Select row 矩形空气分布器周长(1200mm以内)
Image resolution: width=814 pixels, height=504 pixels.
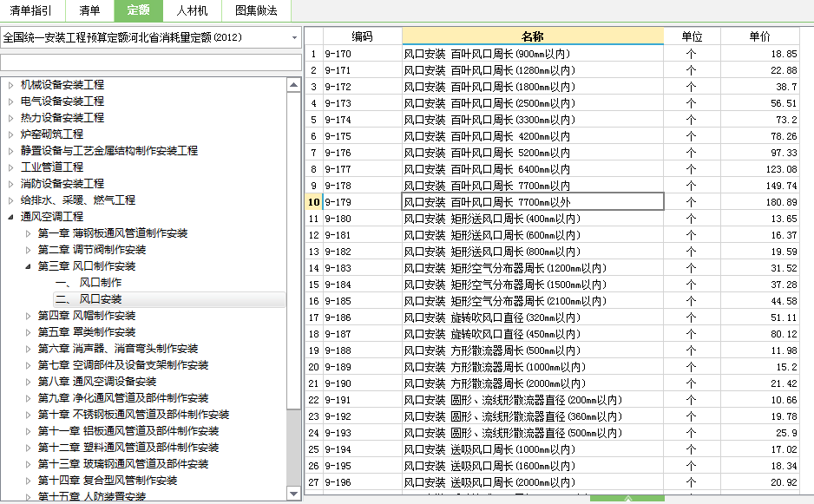pos(533,268)
